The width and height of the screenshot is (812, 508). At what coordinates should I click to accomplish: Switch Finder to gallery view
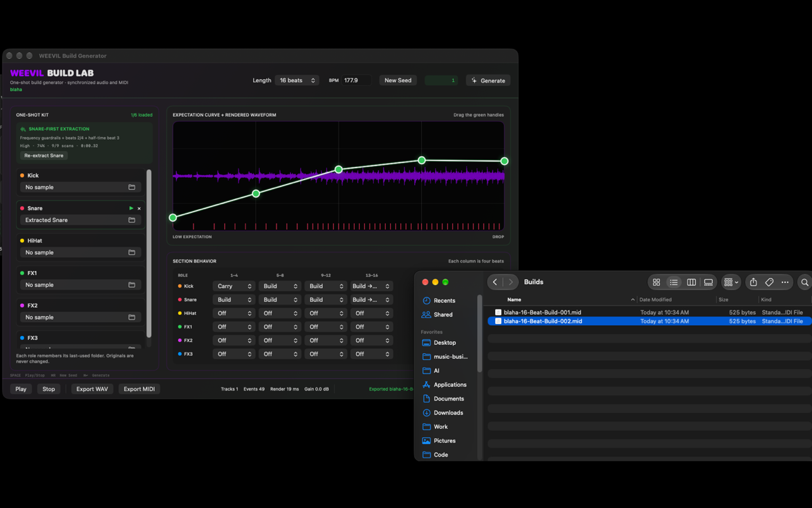[x=708, y=282]
